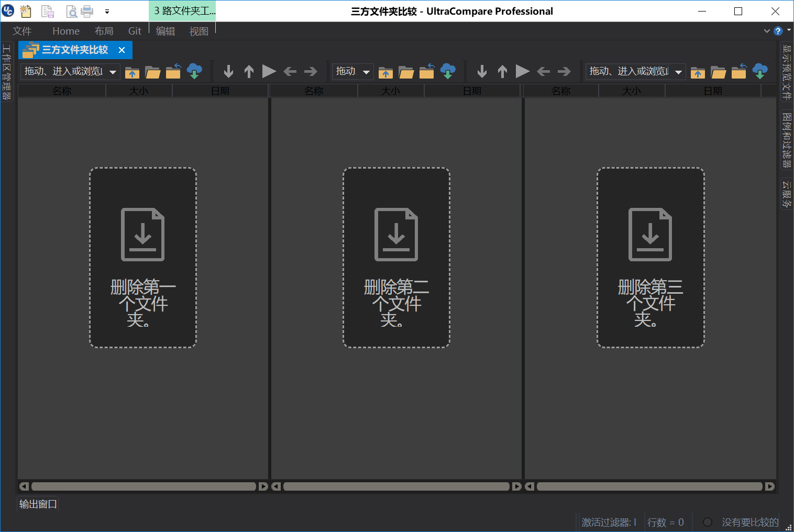Go up one folder level in first pane
The height and width of the screenshot is (532, 794).
point(133,72)
